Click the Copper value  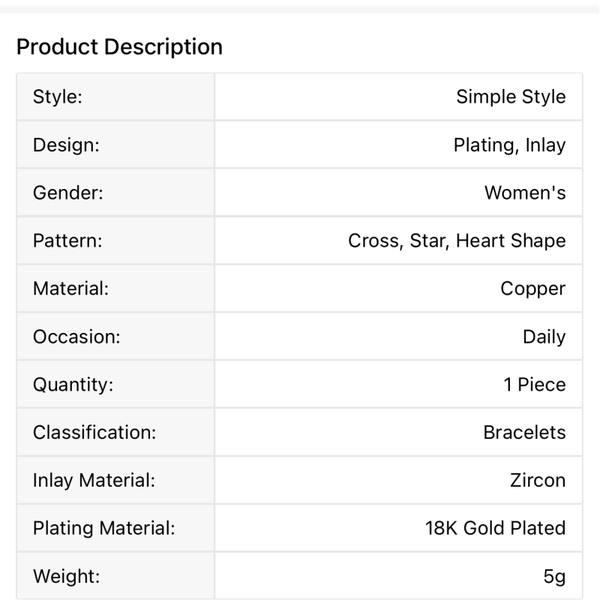(x=533, y=289)
